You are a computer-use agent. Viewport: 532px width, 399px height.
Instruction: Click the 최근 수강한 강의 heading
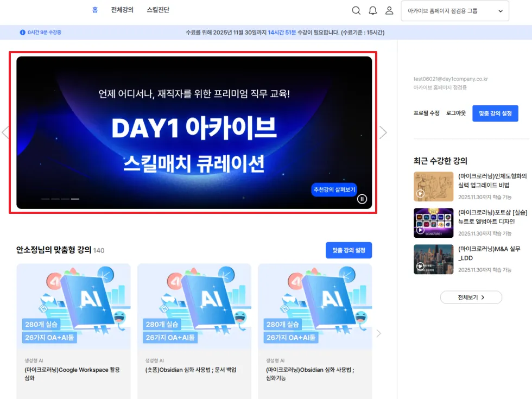click(440, 161)
